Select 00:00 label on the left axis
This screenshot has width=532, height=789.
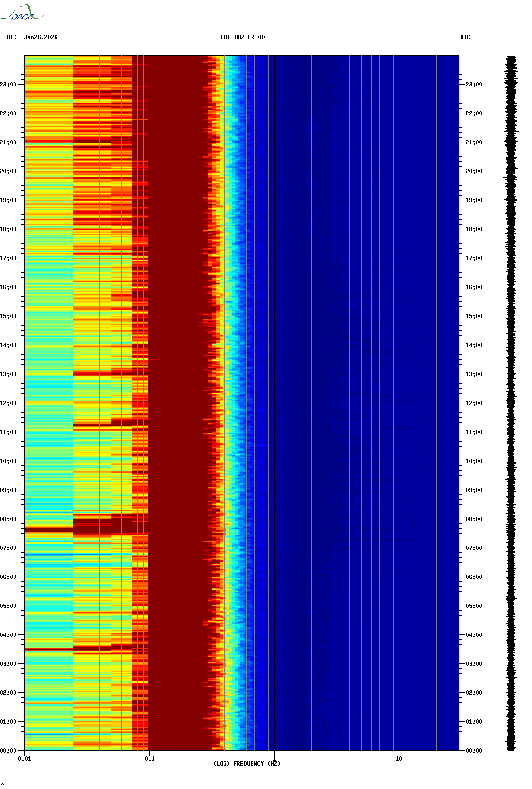tap(9, 751)
